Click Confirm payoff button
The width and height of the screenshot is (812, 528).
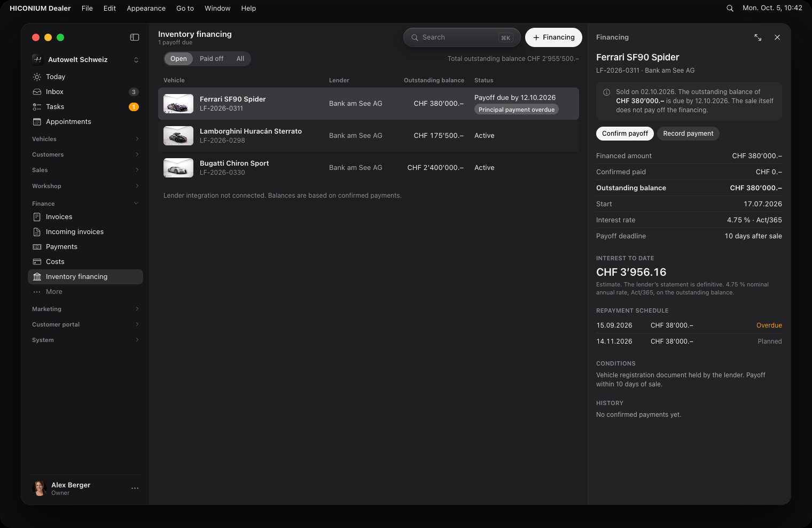click(x=625, y=134)
